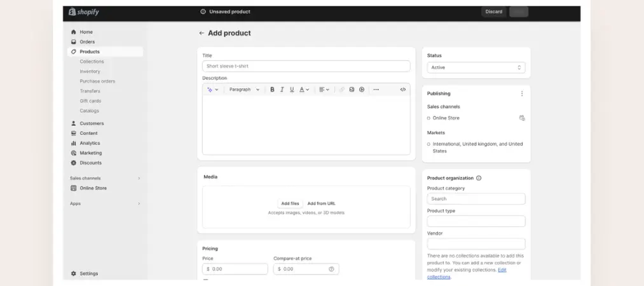Open the Status Active dropdown
This screenshot has height=286, width=644.
(476, 68)
